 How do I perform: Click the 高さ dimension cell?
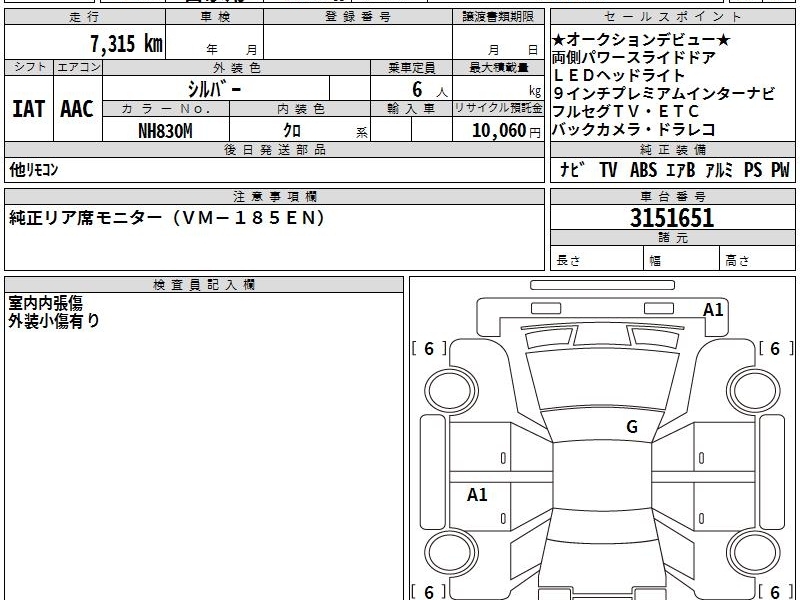[x=757, y=260]
